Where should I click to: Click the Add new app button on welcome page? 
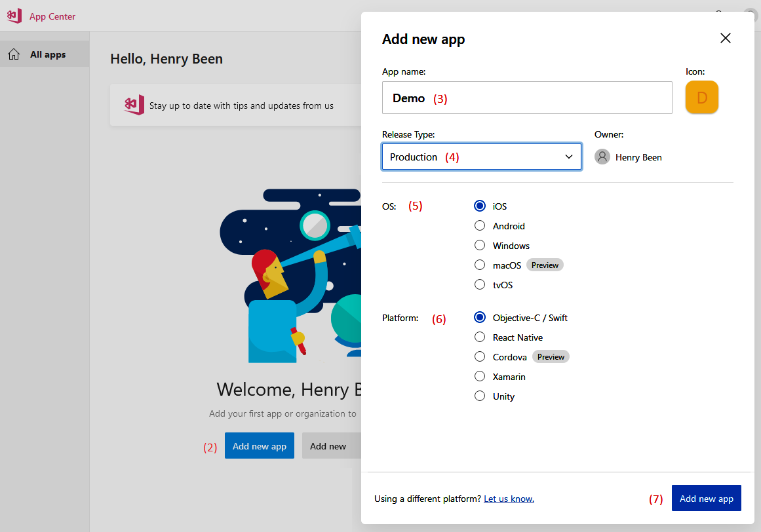(x=259, y=446)
